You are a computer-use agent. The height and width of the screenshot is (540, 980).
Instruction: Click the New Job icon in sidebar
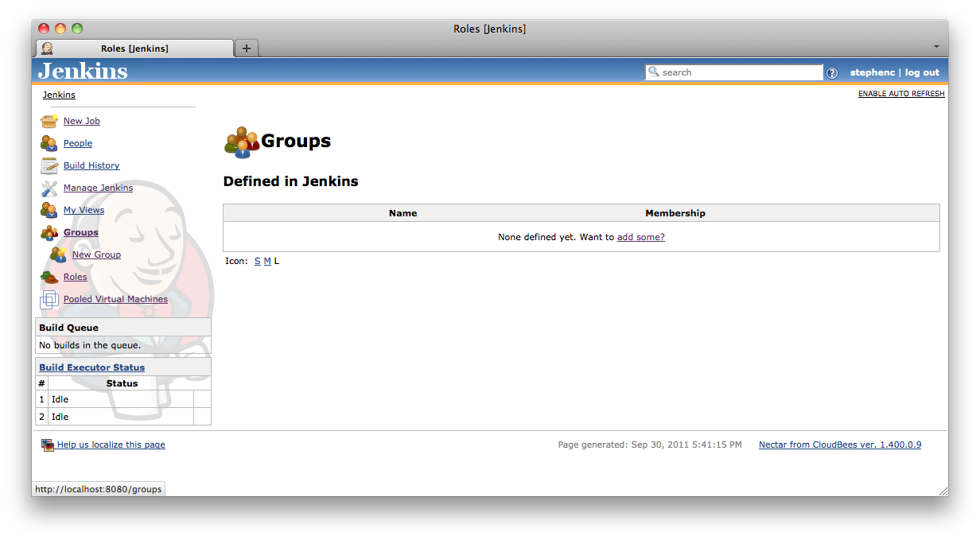click(x=49, y=121)
